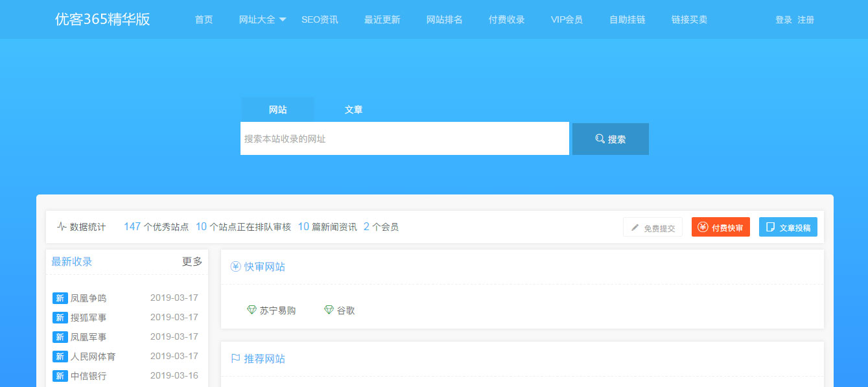Screen dimensions: 868x387
Task: Click the diamond icon before 谷歌
Action: (x=327, y=310)
